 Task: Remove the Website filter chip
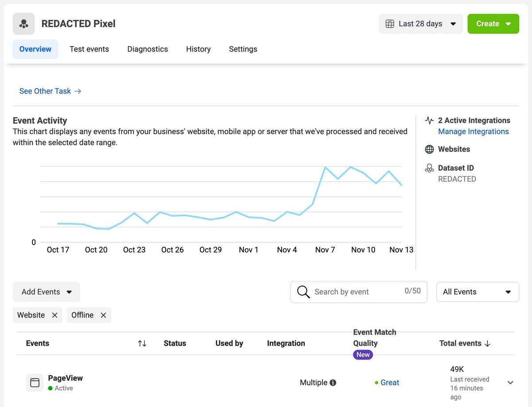point(55,315)
